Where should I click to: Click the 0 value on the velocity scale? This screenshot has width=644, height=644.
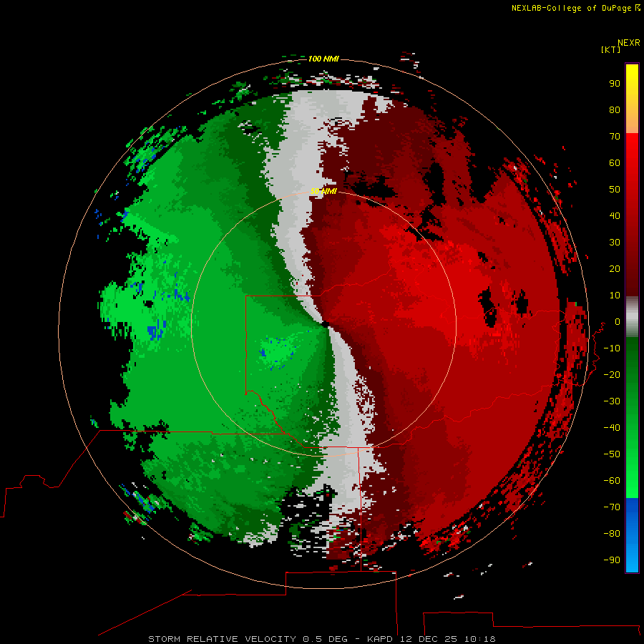click(x=618, y=321)
